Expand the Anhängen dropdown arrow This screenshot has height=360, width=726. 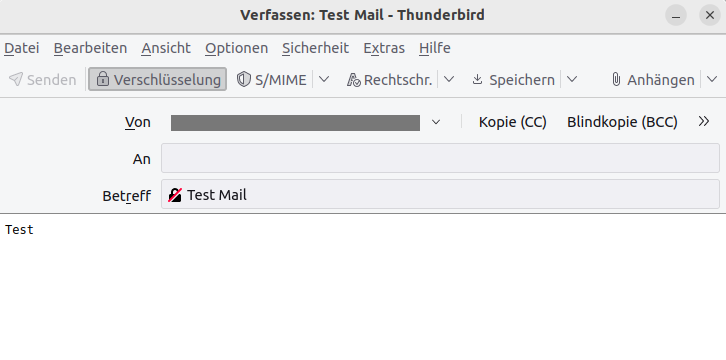click(712, 80)
